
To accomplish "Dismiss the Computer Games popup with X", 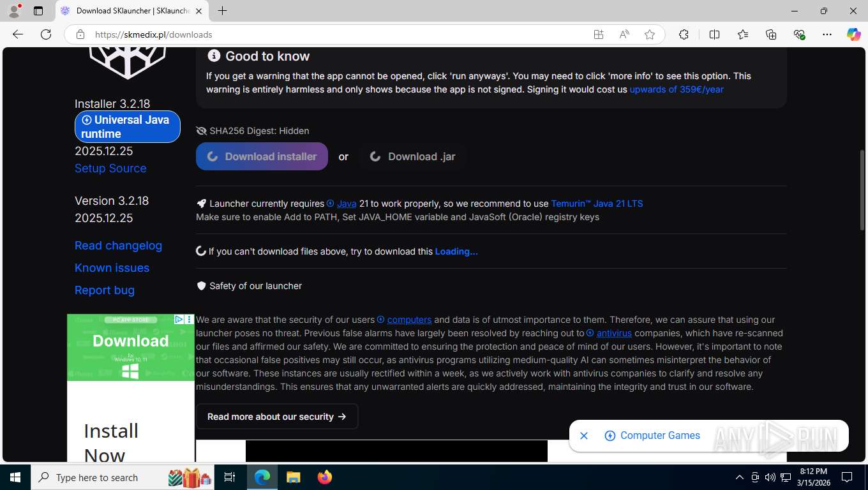I will 583,436.
